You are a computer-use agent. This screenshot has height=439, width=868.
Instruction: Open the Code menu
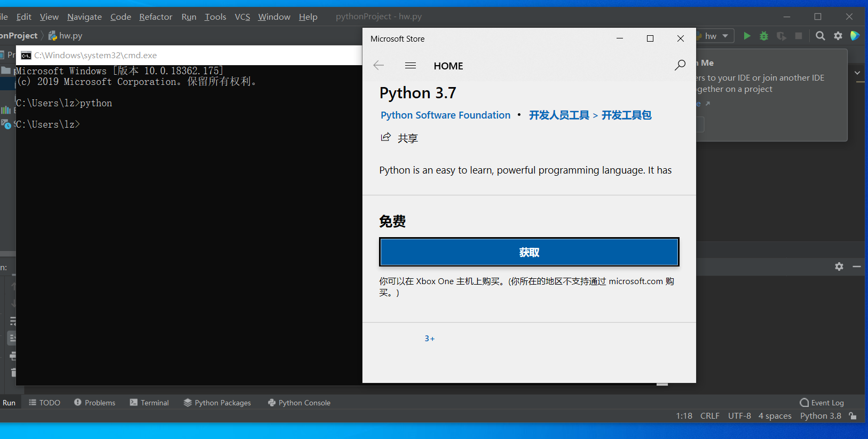(x=121, y=17)
